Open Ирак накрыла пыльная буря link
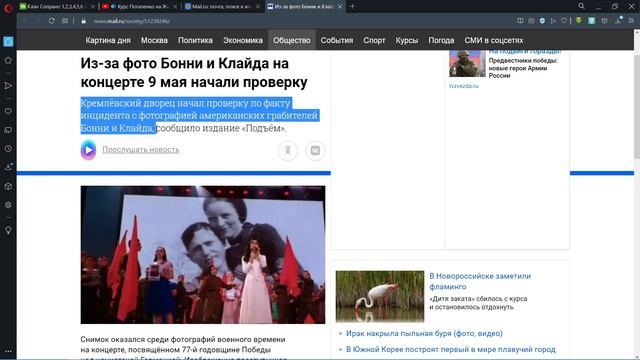This screenshot has width=640, height=360. coord(424,333)
